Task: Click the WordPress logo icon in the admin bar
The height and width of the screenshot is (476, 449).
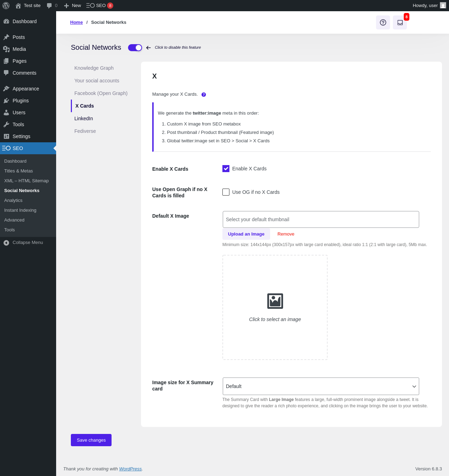Action: click(6, 6)
